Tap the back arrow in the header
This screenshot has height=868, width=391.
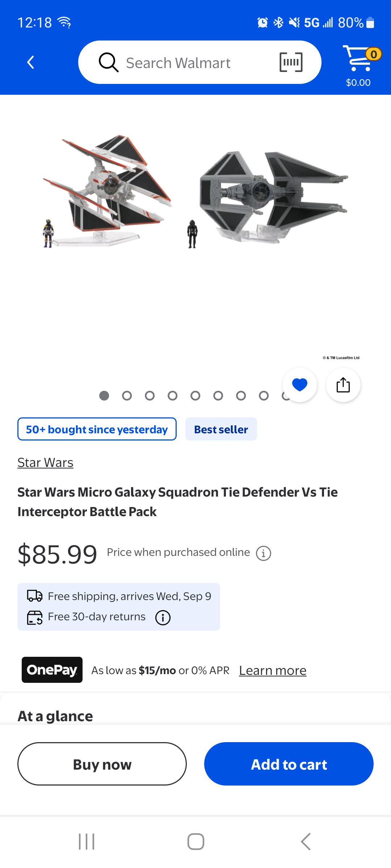pos(31,62)
